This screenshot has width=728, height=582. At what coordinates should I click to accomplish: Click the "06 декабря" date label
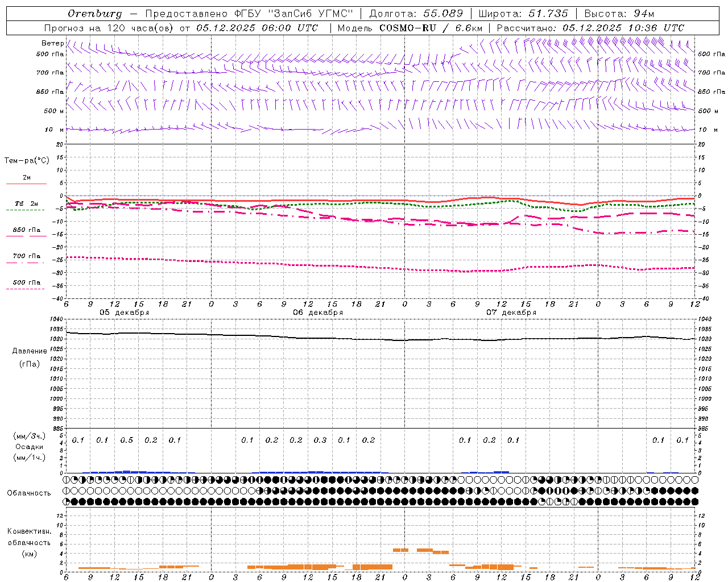click(318, 313)
